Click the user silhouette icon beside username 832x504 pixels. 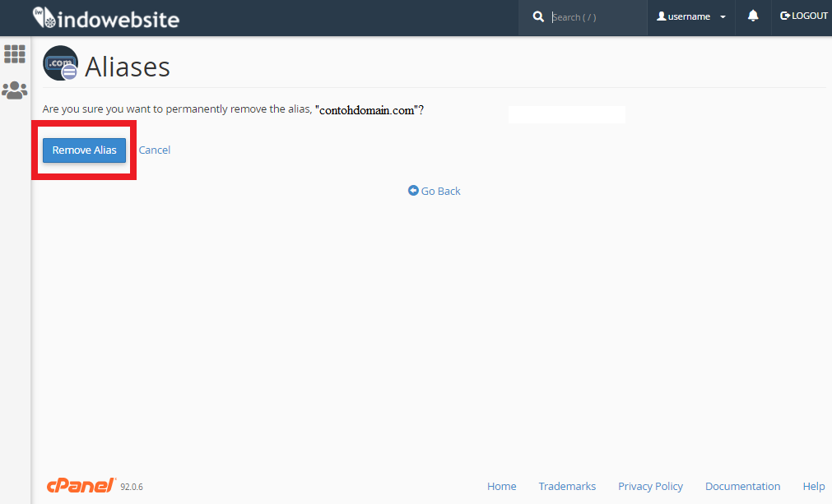click(x=661, y=16)
